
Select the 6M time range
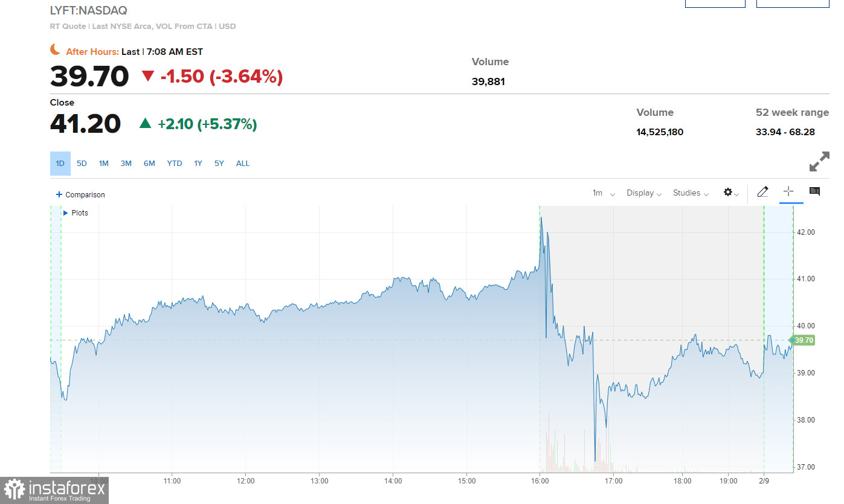click(149, 164)
